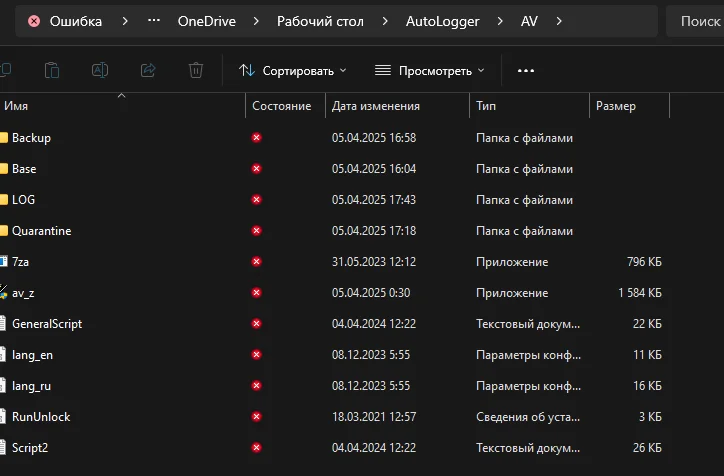Image resolution: width=724 pixels, height=476 pixels.
Task: Expand chevron after AutoLogger breadcrumb
Action: [500, 21]
